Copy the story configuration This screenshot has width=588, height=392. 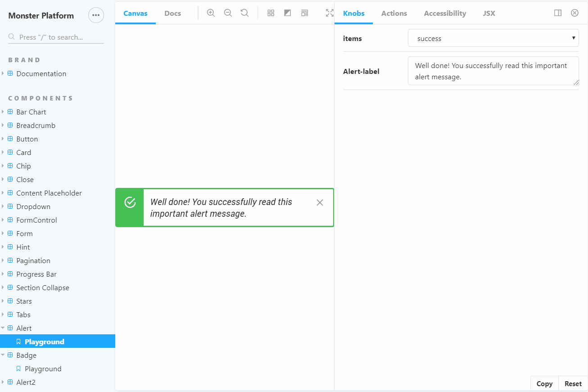pos(544,383)
